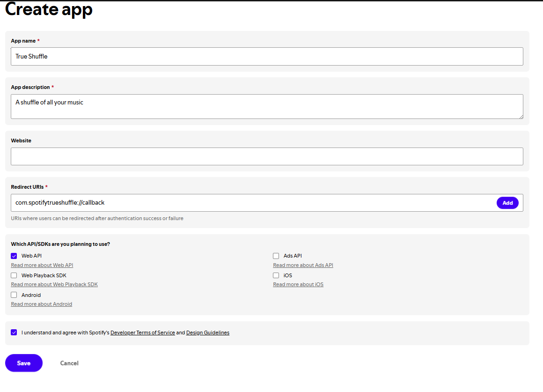Open Read more about iOS link
Image resolution: width=543 pixels, height=392 pixels.
298,285
